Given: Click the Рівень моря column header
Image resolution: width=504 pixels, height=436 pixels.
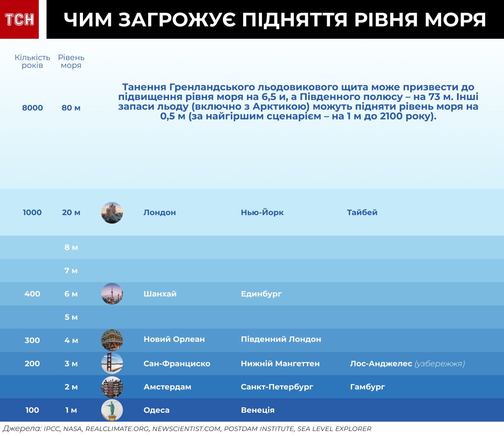Looking at the screenshot, I should point(71,61).
